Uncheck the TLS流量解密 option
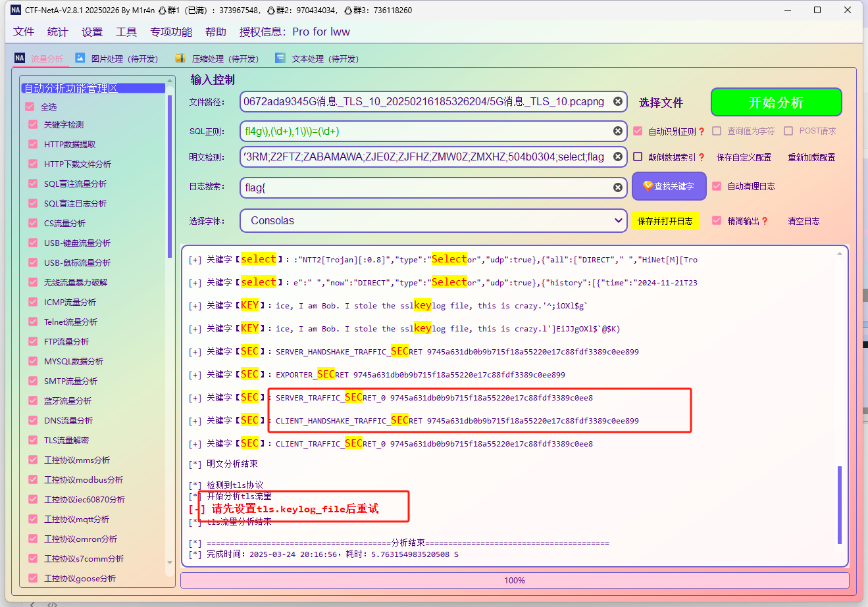 coord(33,440)
